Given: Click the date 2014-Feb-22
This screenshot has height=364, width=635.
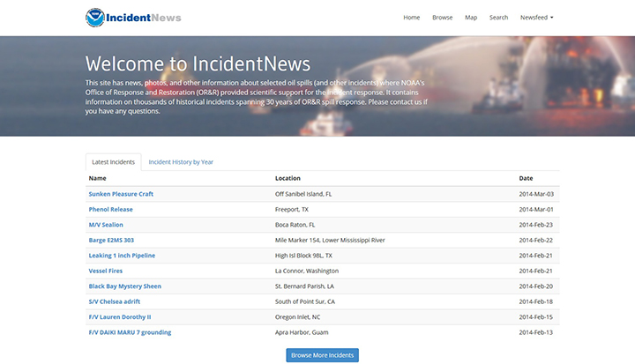Looking at the screenshot, I should click(536, 240).
